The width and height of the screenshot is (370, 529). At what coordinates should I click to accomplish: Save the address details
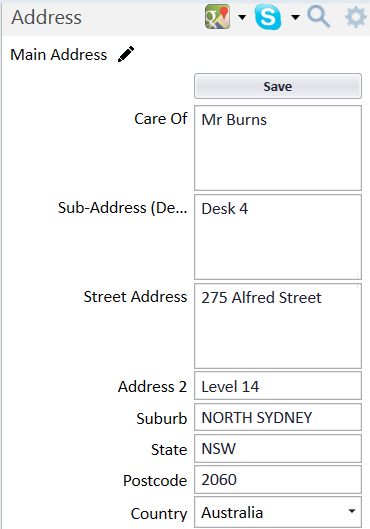(278, 86)
